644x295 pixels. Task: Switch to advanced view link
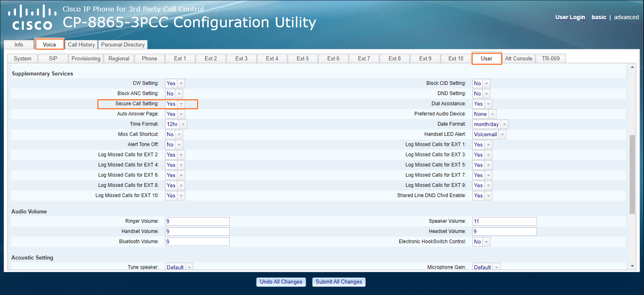pos(626,17)
